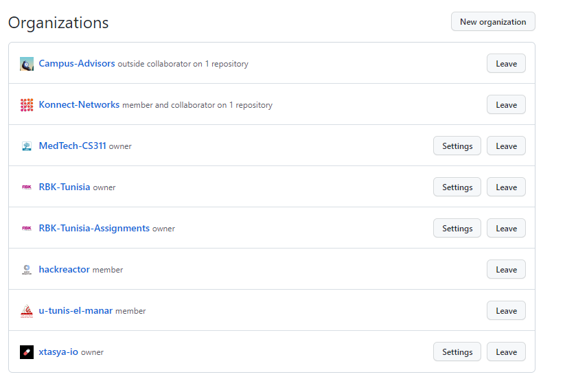Viewport: 565px width, 392px height.
Task: Open Settings for RBK-Tunisia-Assignments
Action: click(x=457, y=228)
